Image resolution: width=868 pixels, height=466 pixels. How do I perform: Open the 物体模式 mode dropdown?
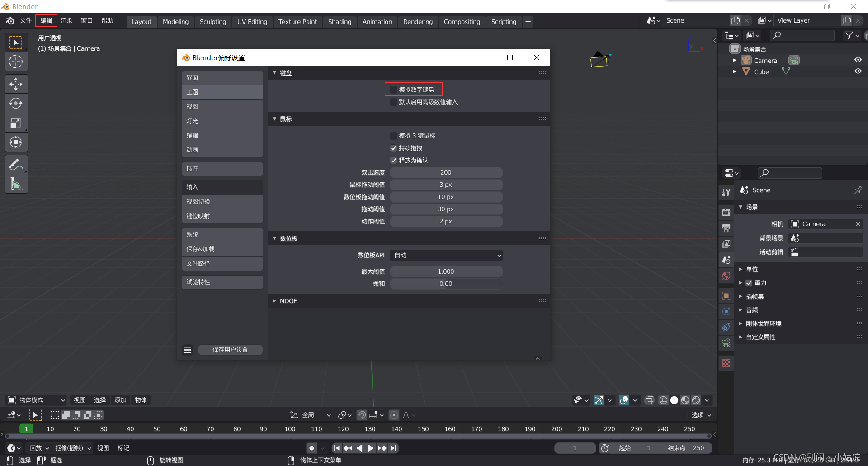click(x=37, y=400)
